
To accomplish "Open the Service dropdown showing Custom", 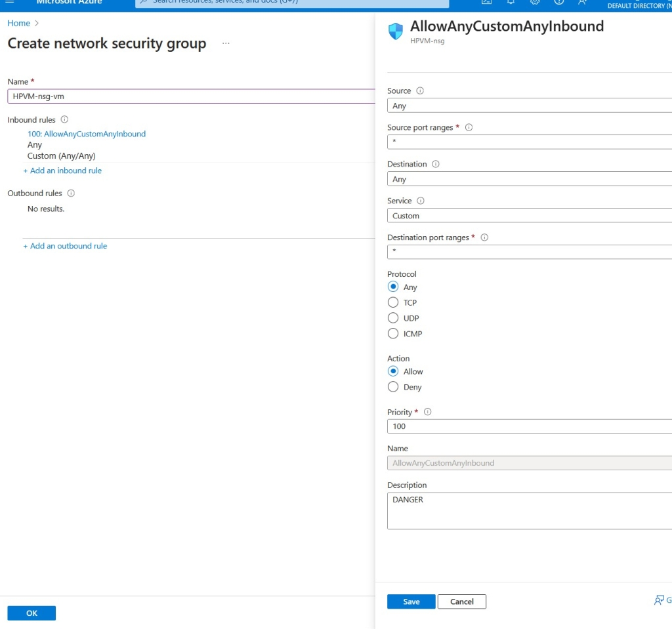I will 529,216.
